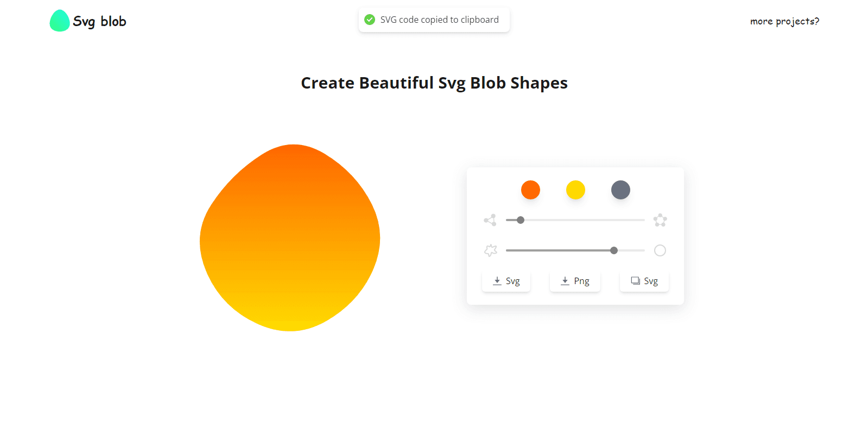Click the bottom contrast slider handle
The height and width of the screenshot is (427, 868).
point(614,250)
